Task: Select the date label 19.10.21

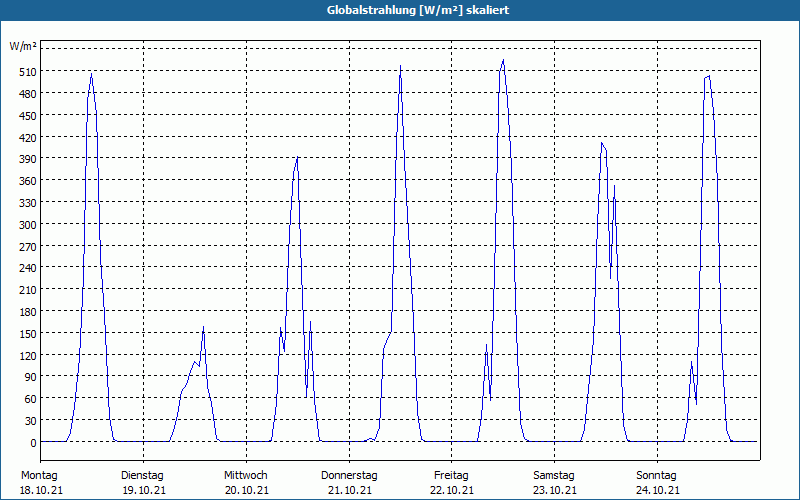Action: coord(144,490)
